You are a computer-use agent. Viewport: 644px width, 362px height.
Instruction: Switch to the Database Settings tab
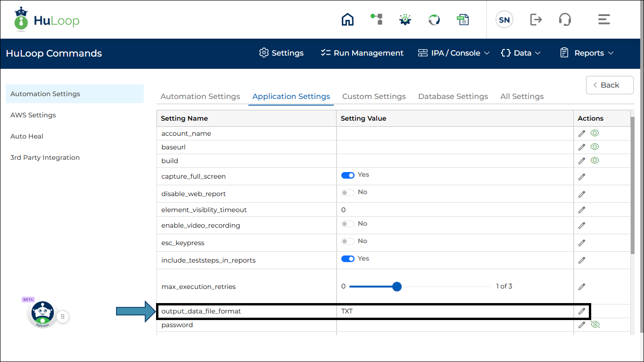coord(453,96)
